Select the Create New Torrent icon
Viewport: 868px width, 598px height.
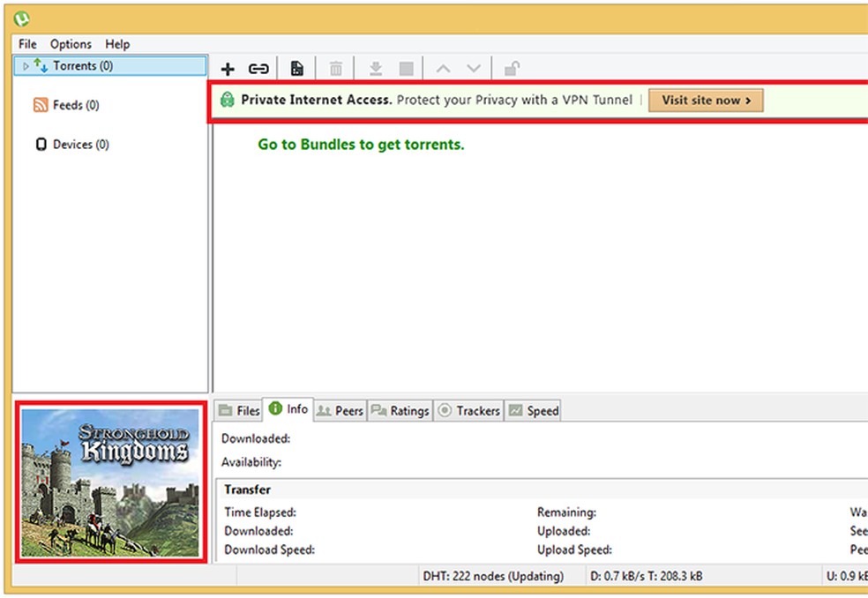point(296,68)
